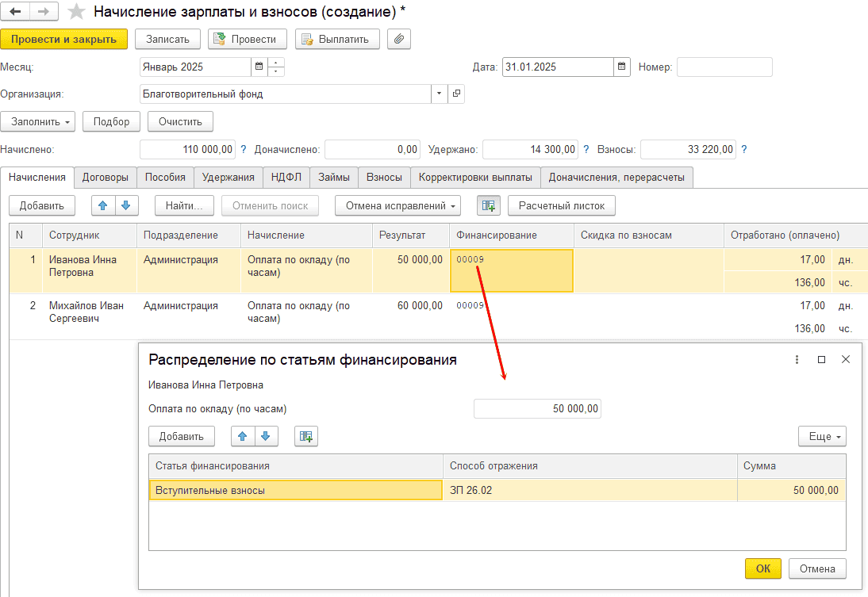Image resolution: width=868 pixels, height=597 pixels.
Task: Open the three-dot menu of dialog
Action: click(x=797, y=360)
